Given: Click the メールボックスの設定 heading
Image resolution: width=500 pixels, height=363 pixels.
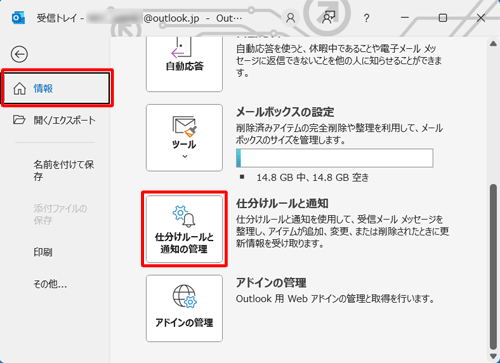Looking at the screenshot, I should point(285,112).
